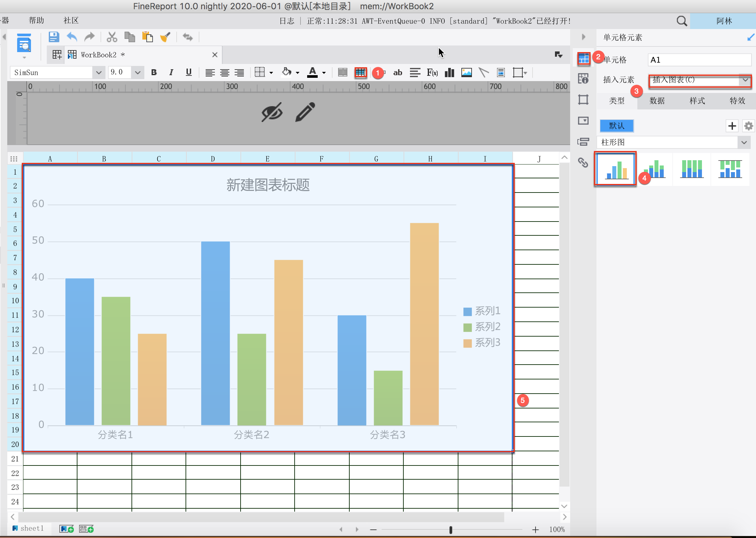Image resolution: width=756 pixels, height=538 pixels.
Task: Hide chart using crossed-eye icon
Action: coord(272,112)
